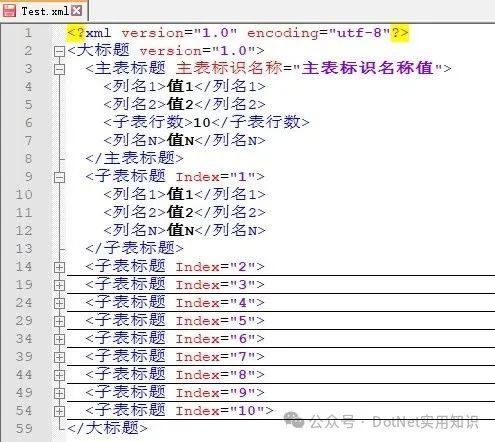The width and height of the screenshot is (495, 442).
Task: Collapse the 大标题 root node fold marker
Action: point(59,51)
